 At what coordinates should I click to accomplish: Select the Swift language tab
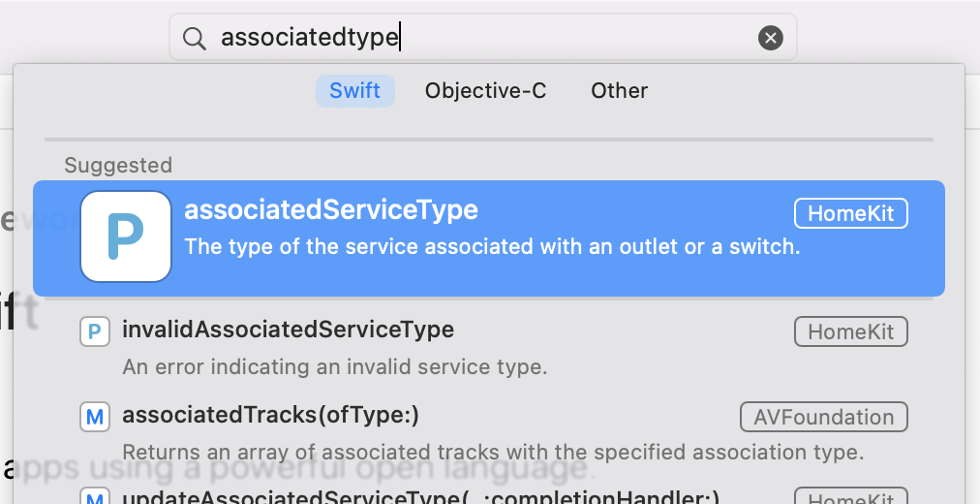tap(354, 91)
